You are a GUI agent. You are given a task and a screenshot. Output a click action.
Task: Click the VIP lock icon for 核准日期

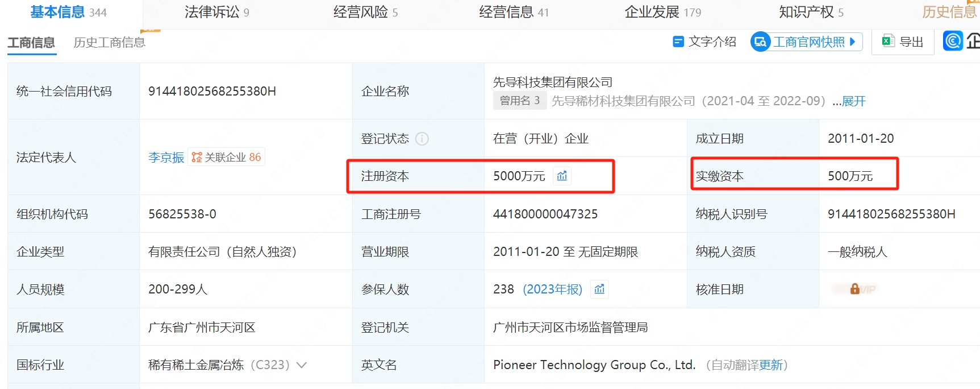coord(854,289)
